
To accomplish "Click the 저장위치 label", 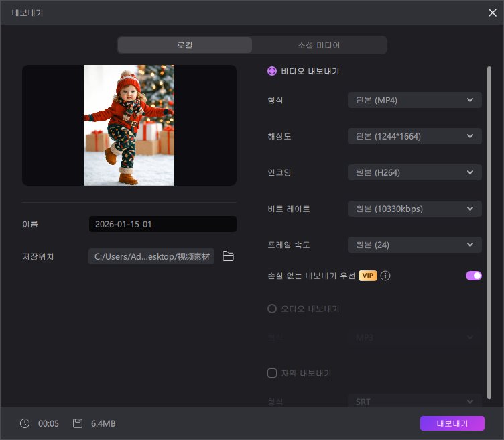I will [x=38, y=256].
